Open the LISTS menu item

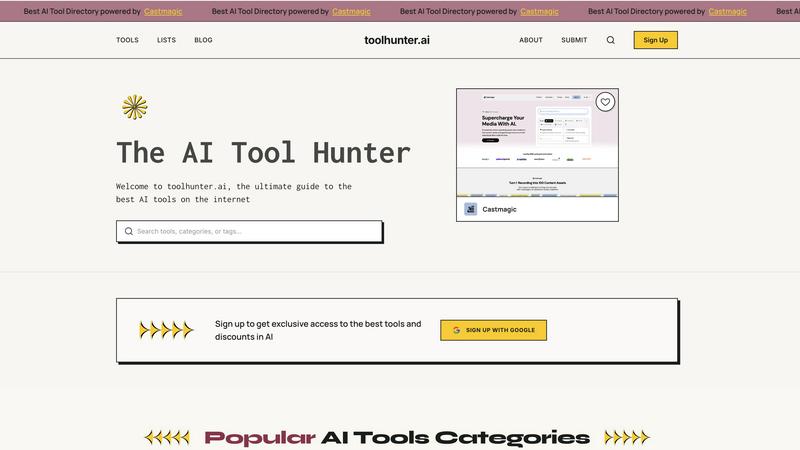[166, 40]
